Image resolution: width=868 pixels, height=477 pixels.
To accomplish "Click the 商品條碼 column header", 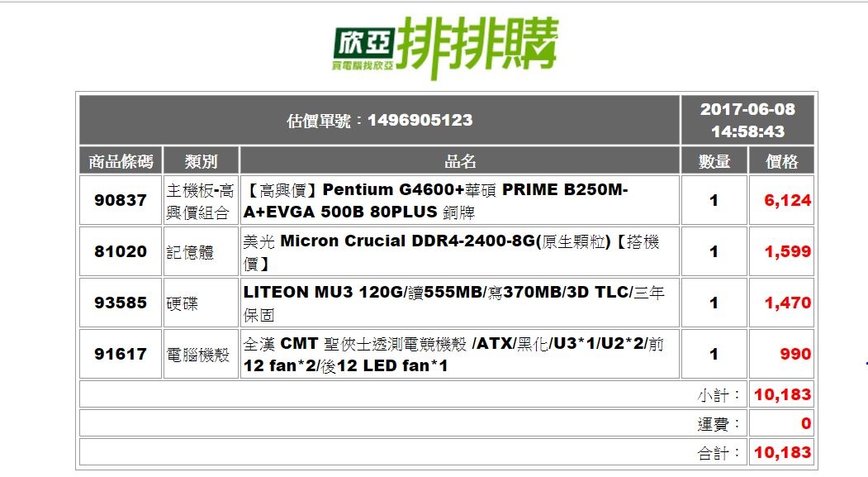I will (121, 160).
